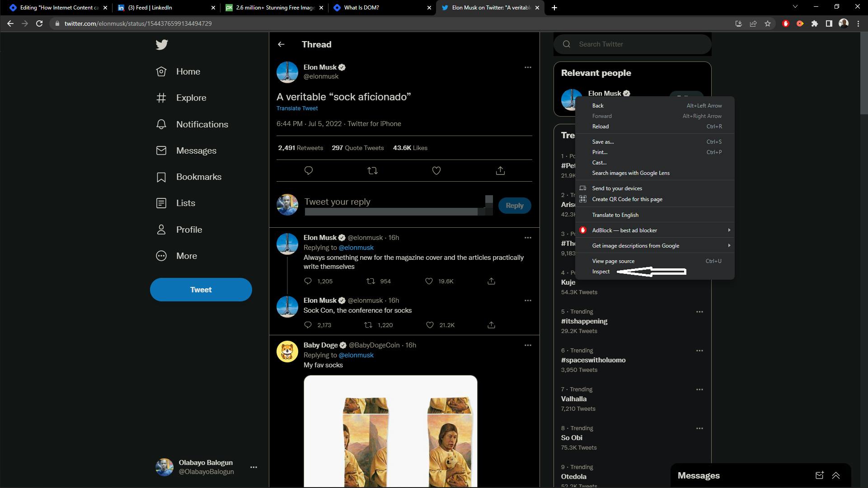Select View page source from context menu

click(614, 261)
